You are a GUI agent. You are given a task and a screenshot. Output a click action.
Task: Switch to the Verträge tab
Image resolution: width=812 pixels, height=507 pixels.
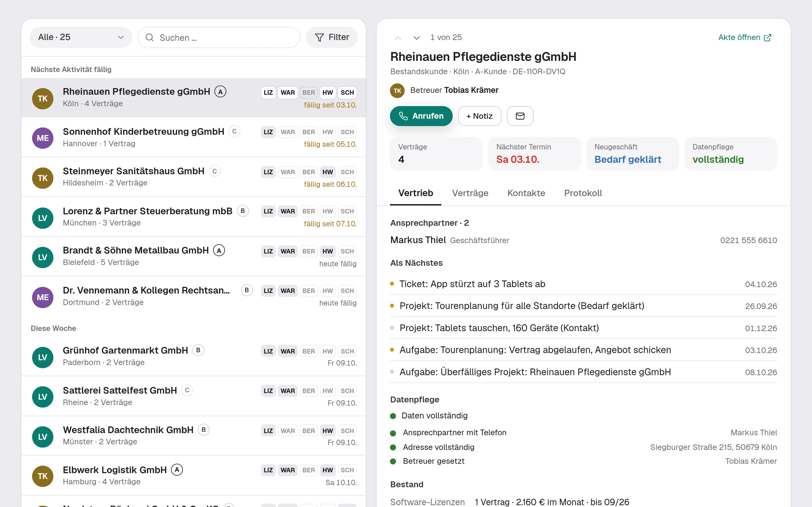[470, 193]
